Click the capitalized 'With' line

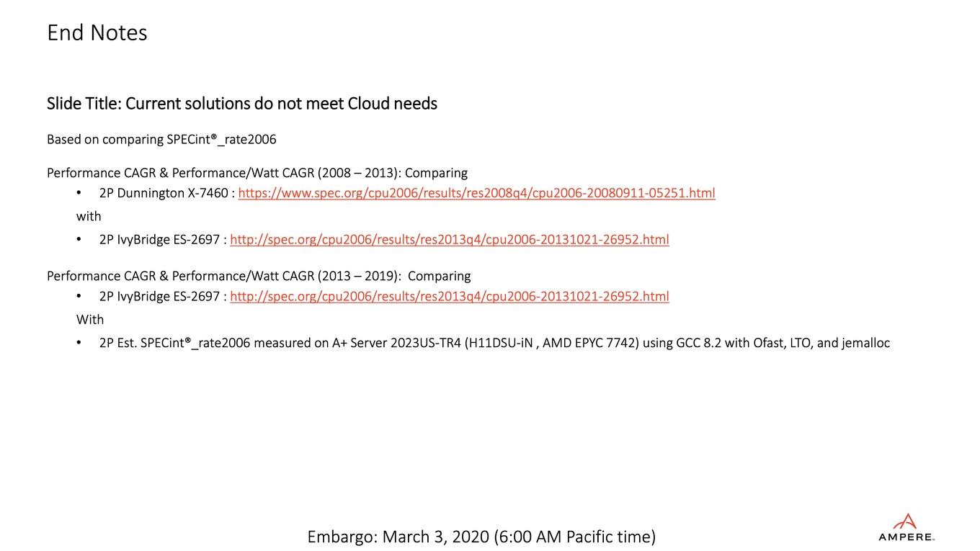coord(90,319)
